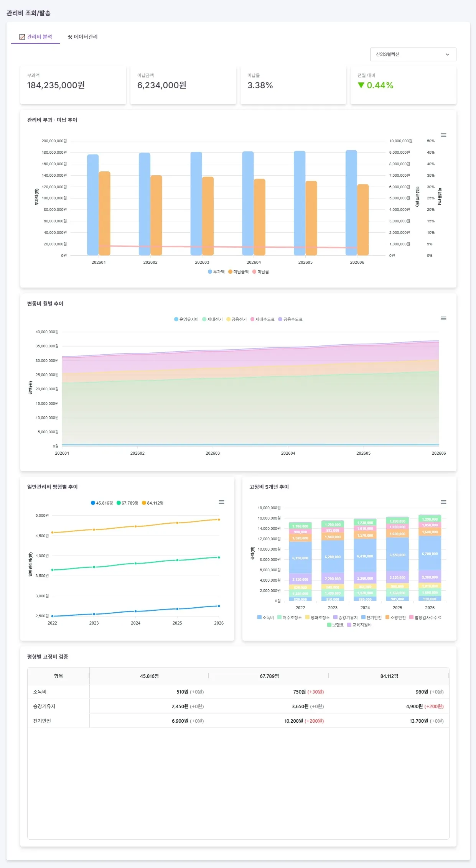Click the 6,700,000 segment in the 2026 bar
The image size is (476, 868).
tap(430, 553)
